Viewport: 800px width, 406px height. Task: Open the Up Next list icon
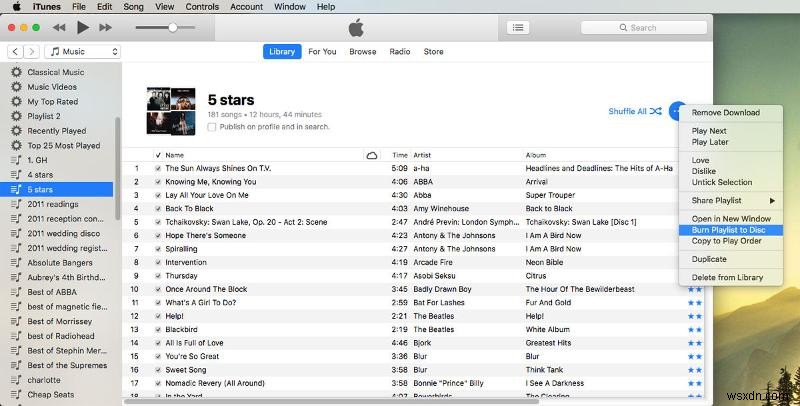click(518, 28)
